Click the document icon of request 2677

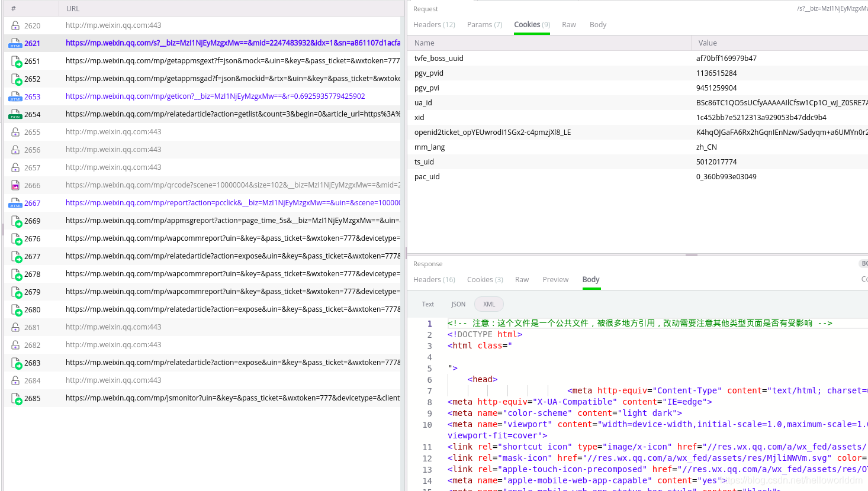[x=17, y=256]
